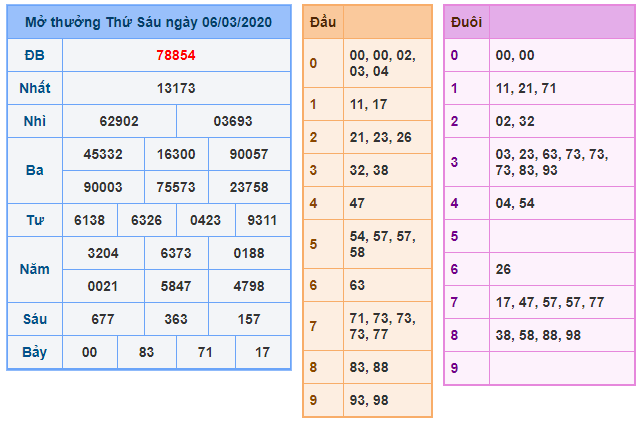Click the ĐB row label
644x426 pixels.
coord(35,55)
